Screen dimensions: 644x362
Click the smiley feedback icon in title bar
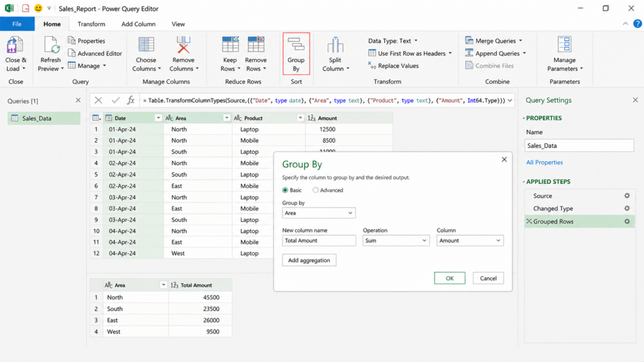38,8
